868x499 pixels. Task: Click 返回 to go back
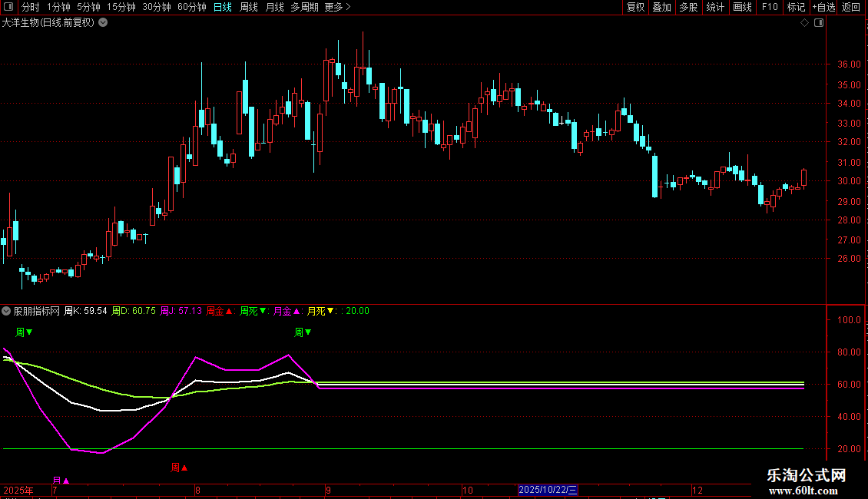[851, 7]
